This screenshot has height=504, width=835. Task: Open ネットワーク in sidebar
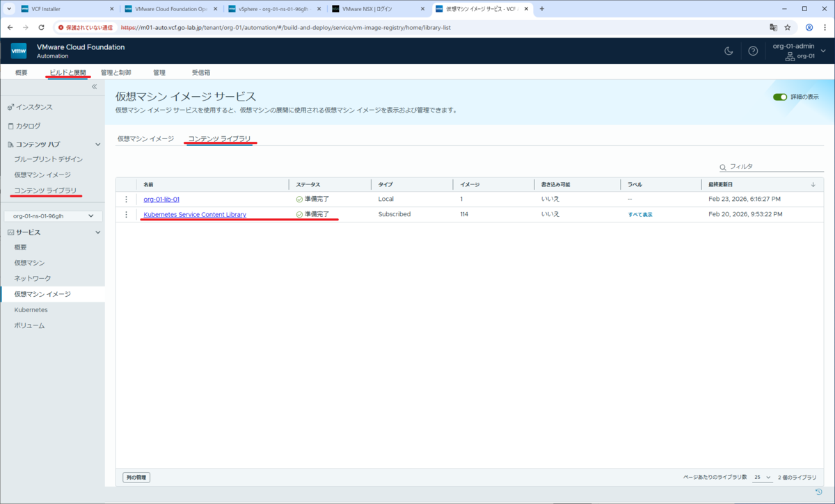(32, 278)
